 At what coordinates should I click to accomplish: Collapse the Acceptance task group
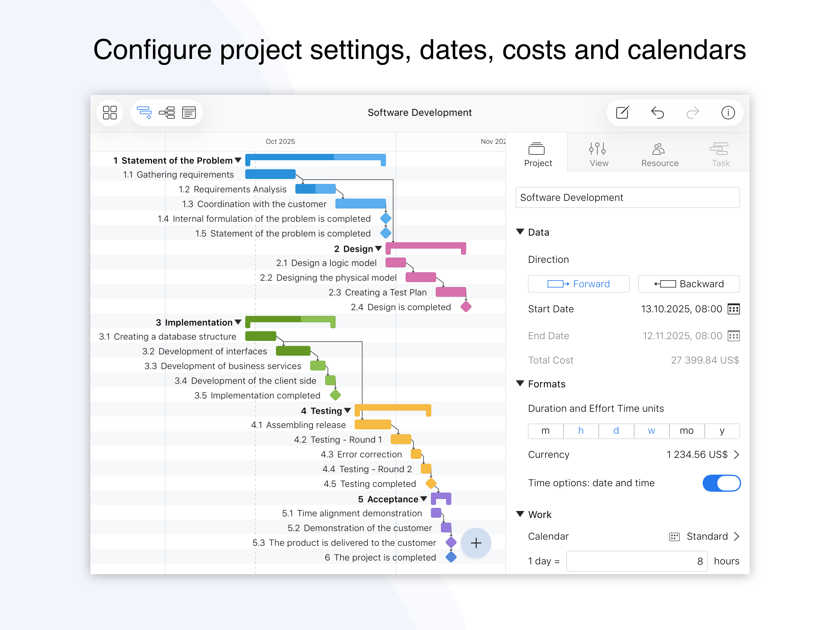click(x=424, y=499)
